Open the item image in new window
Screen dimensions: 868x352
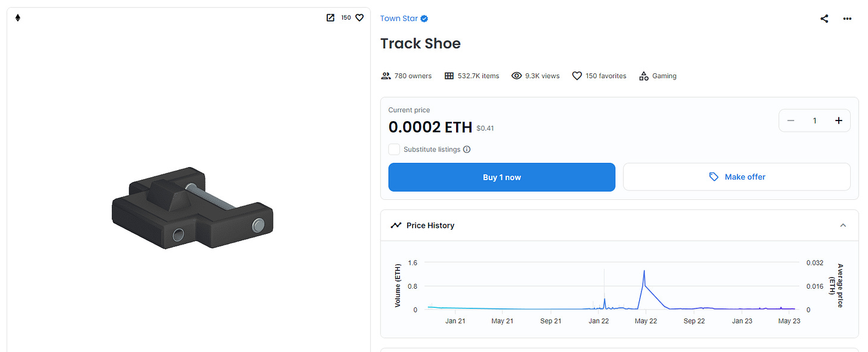330,18
